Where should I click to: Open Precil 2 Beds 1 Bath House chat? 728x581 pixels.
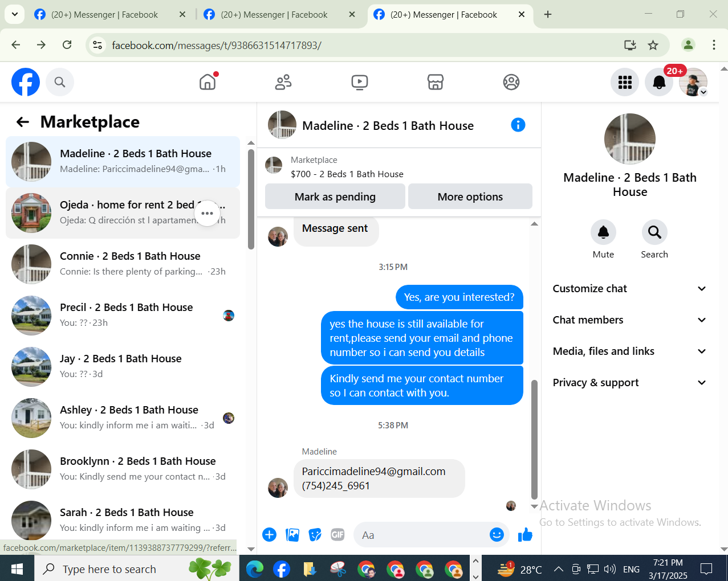[x=123, y=316]
